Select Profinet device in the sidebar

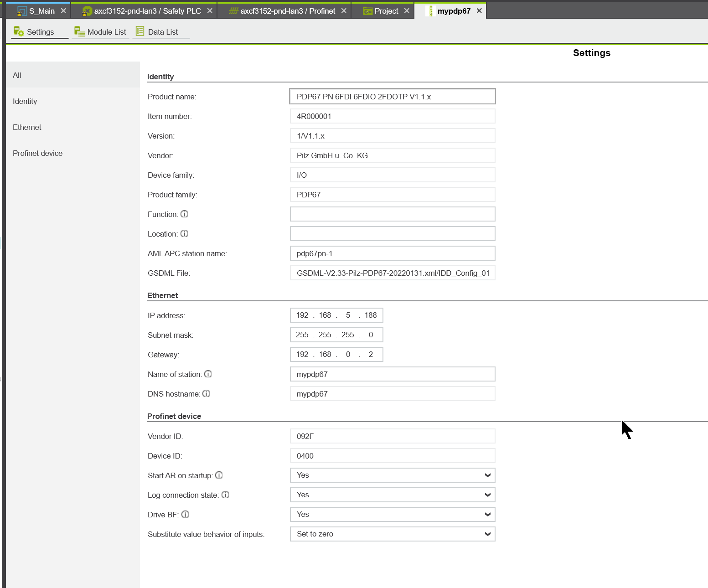[x=73, y=153]
